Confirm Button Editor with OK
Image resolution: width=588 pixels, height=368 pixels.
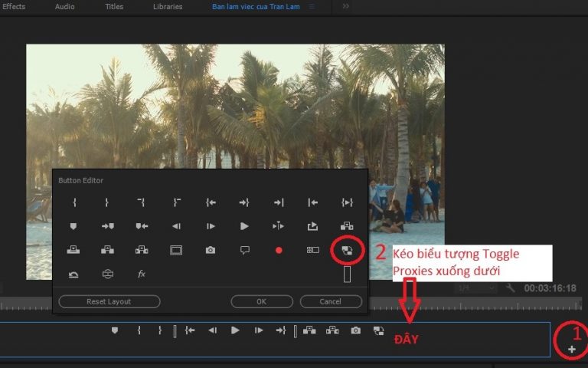click(261, 301)
